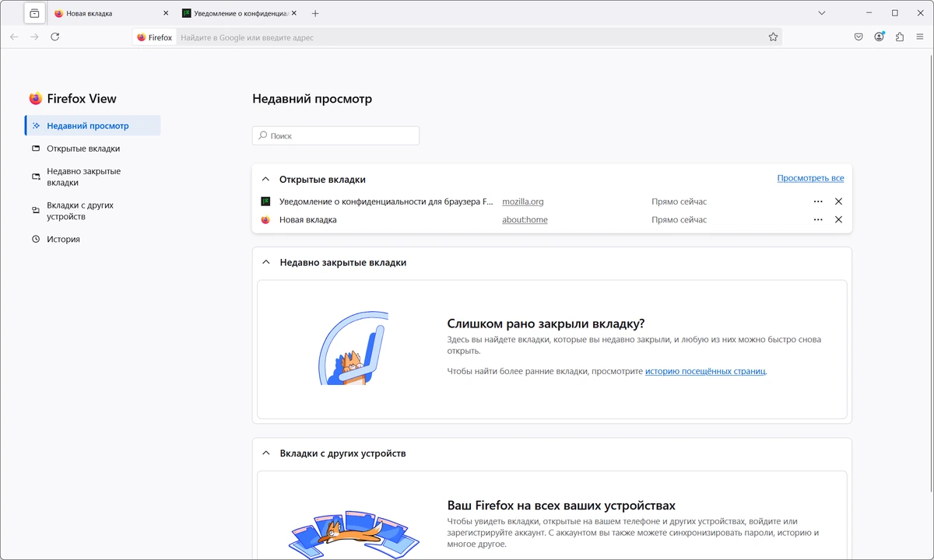Open the list all tabs dropdown arrow
Viewport: 934px width, 560px height.
tap(822, 13)
